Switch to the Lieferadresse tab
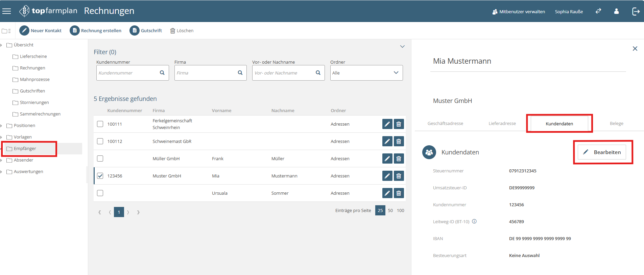The width and height of the screenshot is (644, 275). (502, 124)
